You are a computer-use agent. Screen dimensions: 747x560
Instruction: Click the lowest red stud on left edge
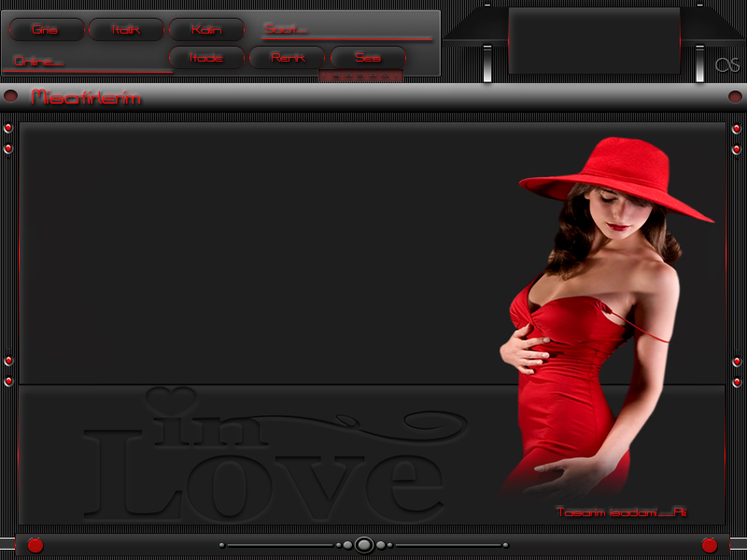pos(8,382)
